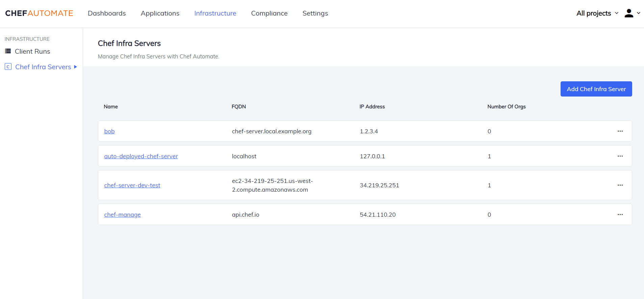This screenshot has width=644, height=299.
Task: Open the three-dot menu for chef-manage
Action: coord(620,215)
